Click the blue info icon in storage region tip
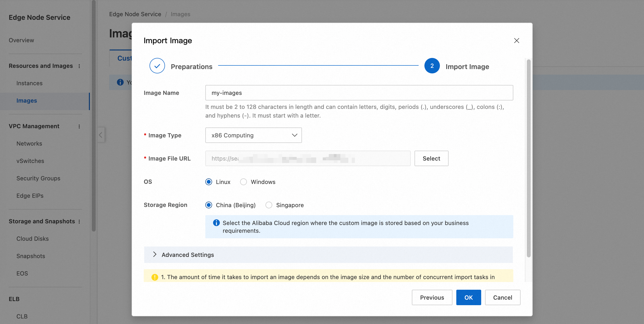The image size is (644, 324). (216, 223)
